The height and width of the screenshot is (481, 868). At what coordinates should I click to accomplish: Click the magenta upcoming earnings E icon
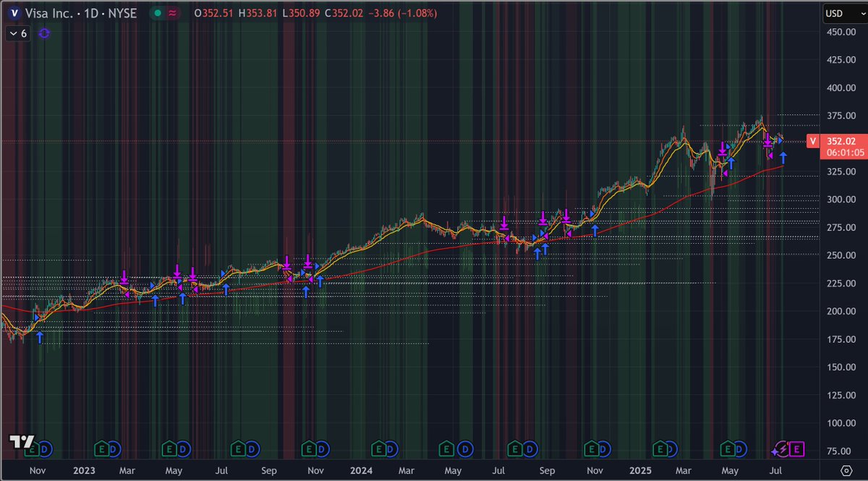796,450
